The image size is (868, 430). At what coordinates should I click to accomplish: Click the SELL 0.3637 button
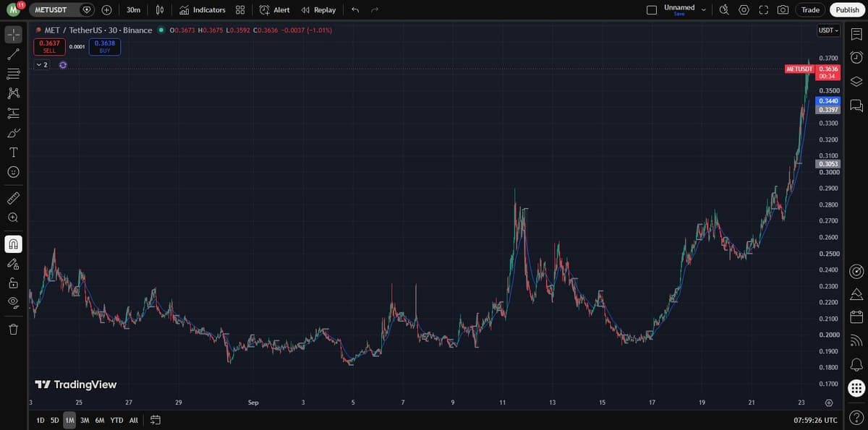[x=49, y=46]
